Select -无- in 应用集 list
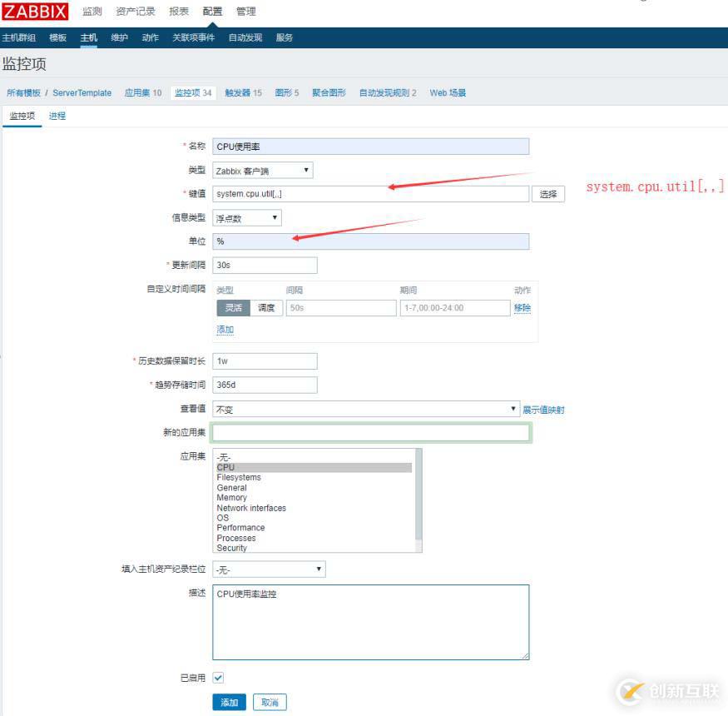The image size is (728, 716). [x=314, y=458]
